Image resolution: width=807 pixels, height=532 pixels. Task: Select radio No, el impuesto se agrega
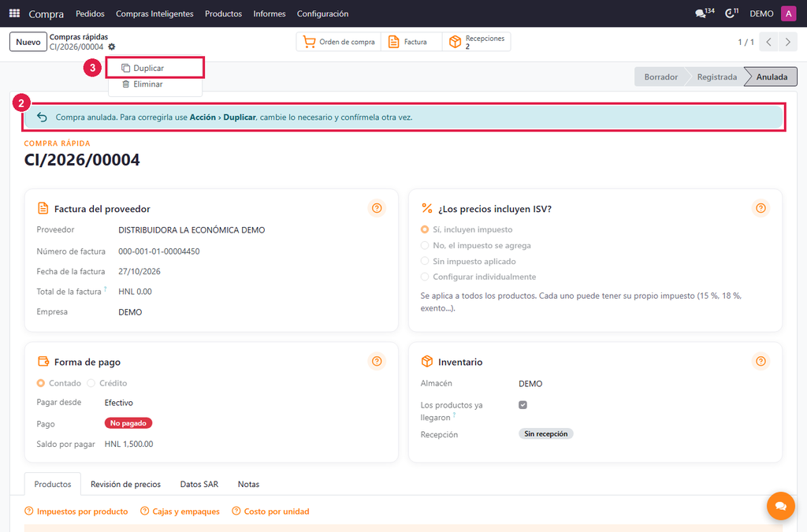(425, 245)
